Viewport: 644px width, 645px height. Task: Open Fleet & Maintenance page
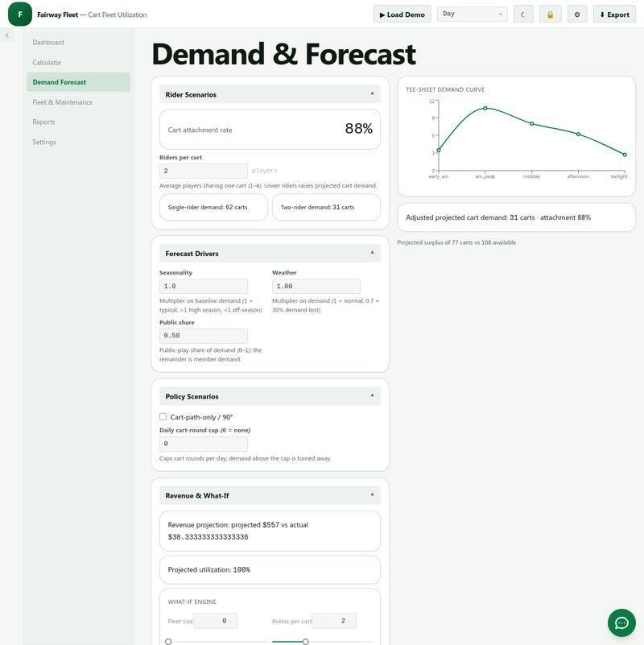[78, 102]
